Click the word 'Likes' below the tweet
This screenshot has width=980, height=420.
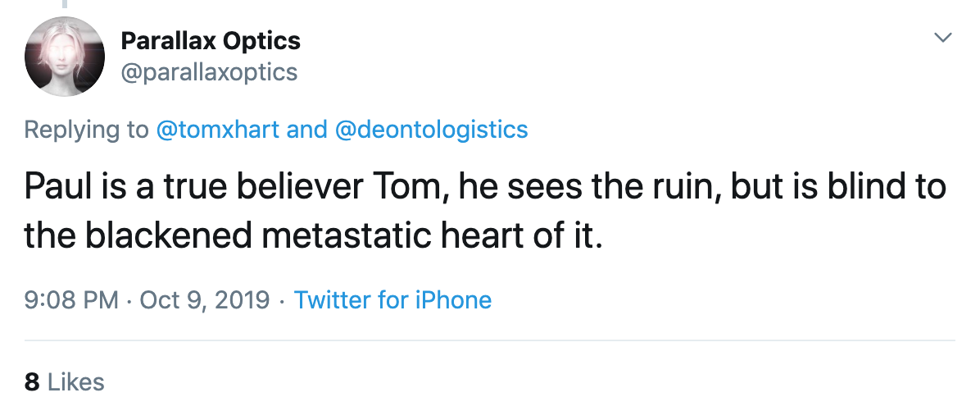[76, 381]
